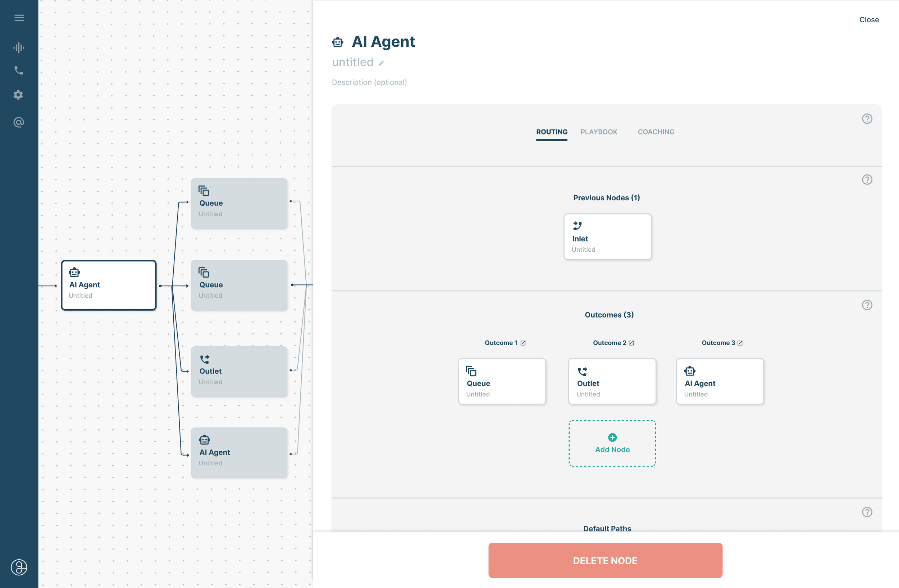Click help icon in Outcomes section
Image resolution: width=899 pixels, height=588 pixels.
(867, 305)
